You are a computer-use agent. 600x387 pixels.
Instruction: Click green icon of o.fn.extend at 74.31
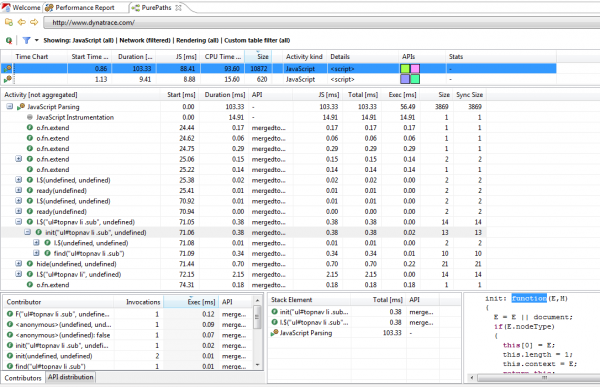coord(30,284)
